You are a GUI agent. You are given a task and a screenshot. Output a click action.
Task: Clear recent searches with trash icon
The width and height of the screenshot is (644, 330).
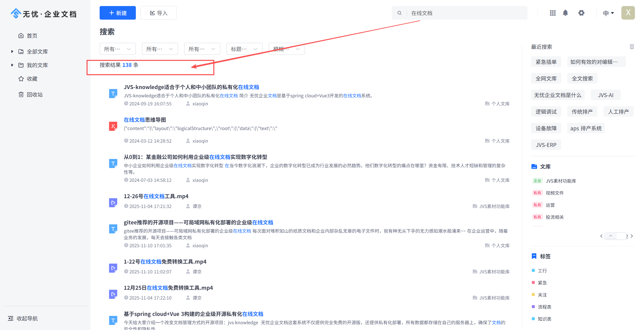pos(632,47)
